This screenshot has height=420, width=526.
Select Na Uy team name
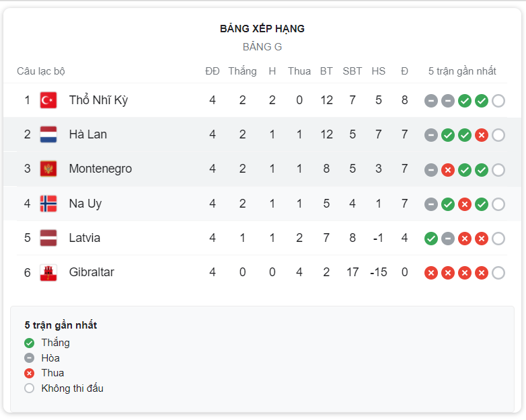85,204
